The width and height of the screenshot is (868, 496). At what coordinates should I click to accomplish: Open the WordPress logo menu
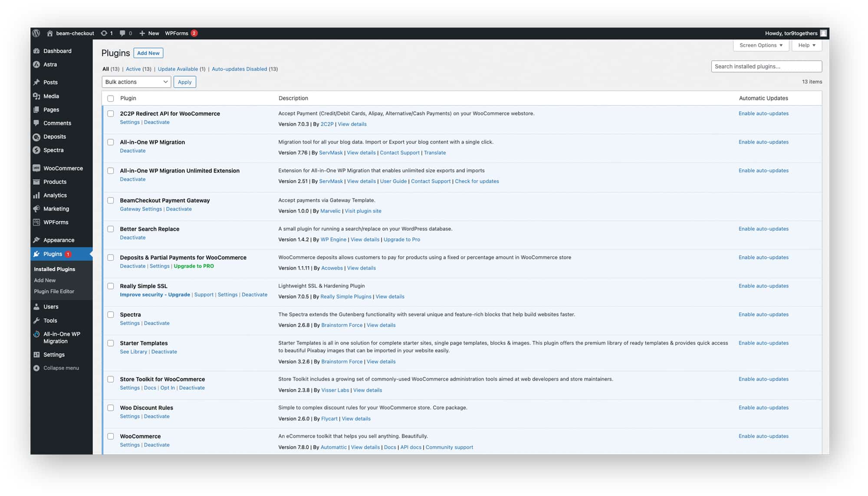pos(36,33)
